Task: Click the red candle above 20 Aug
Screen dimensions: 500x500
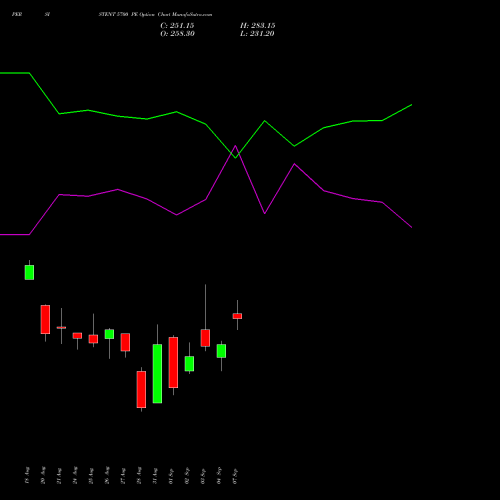Action: pyautogui.click(x=45, y=319)
